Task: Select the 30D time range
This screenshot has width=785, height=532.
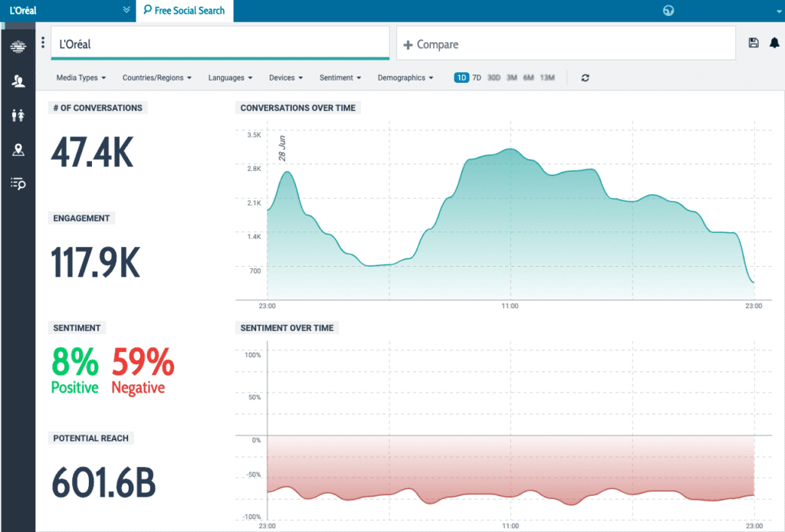Action: pyautogui.click(x=494, y=78)
